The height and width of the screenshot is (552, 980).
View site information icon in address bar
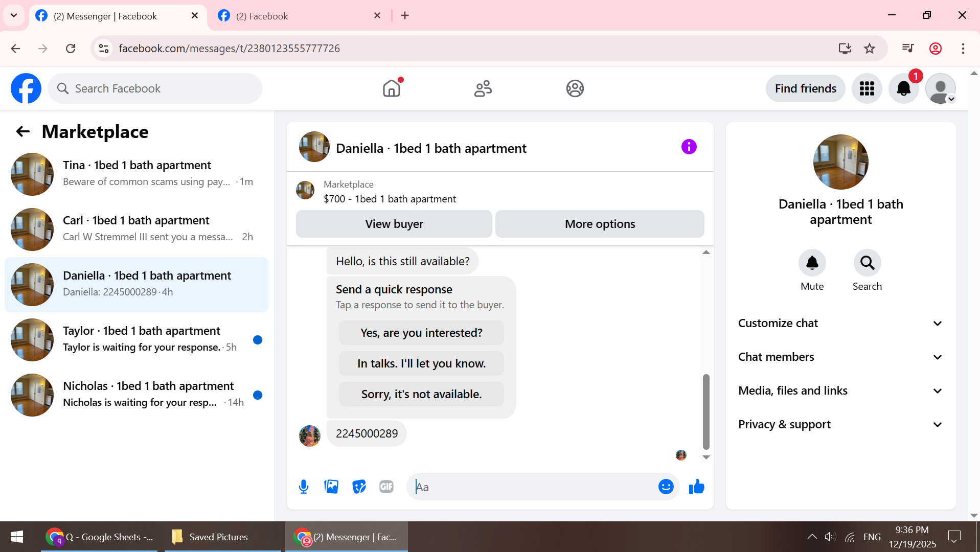[104, 49]
